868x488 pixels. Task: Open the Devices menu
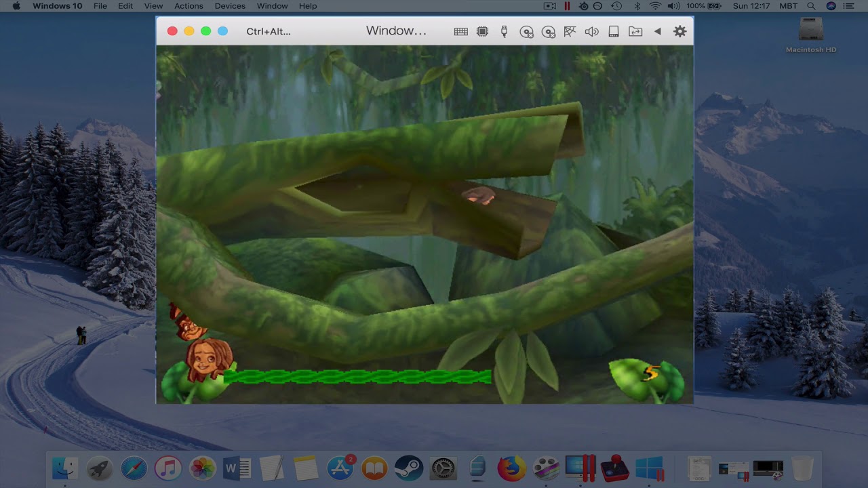click(x=230, y=6)
